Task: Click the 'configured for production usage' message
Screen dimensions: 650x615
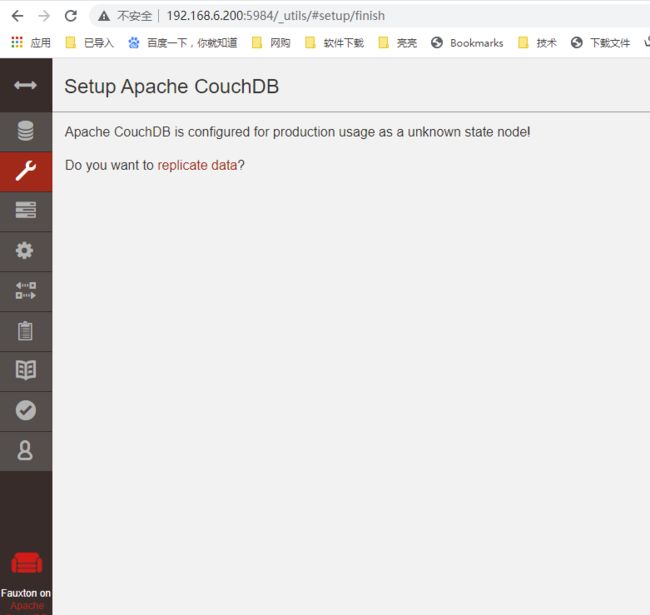Action: coord(297,132)
